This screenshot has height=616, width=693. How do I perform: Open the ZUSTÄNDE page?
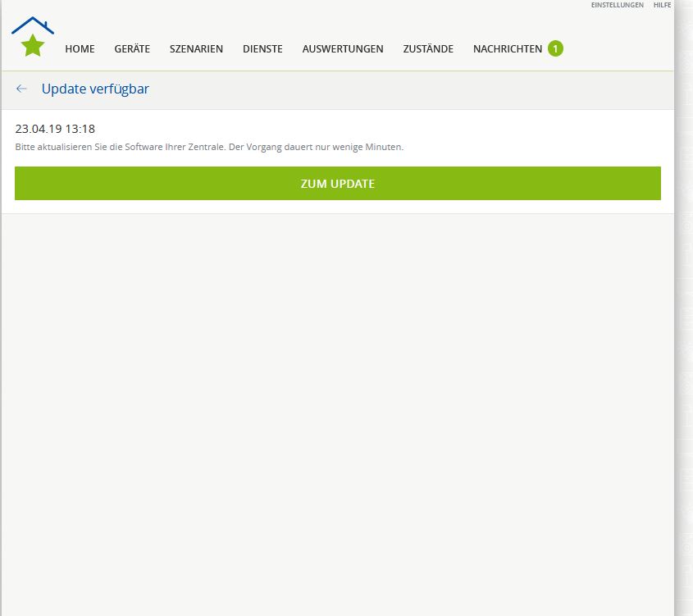tap(428, 49)
